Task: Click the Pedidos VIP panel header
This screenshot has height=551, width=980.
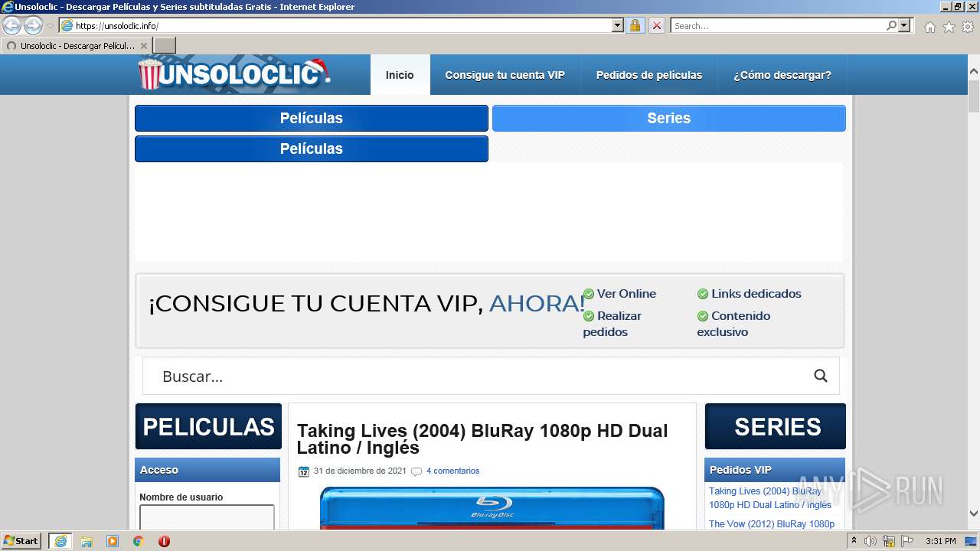Action: coord(775,470)
